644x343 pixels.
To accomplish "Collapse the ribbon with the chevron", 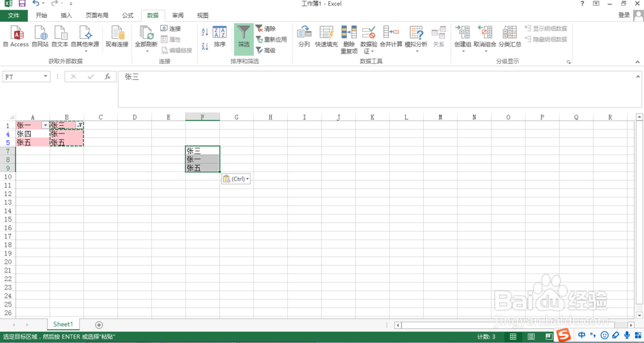I will pos(638,62).
